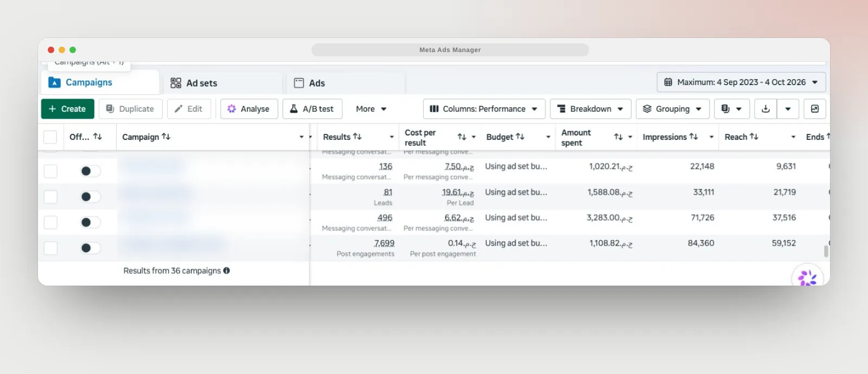This screenshot has width=868, height=374.
Task: Sort by the Off/On column arrows
Action: tap(98, 137)
